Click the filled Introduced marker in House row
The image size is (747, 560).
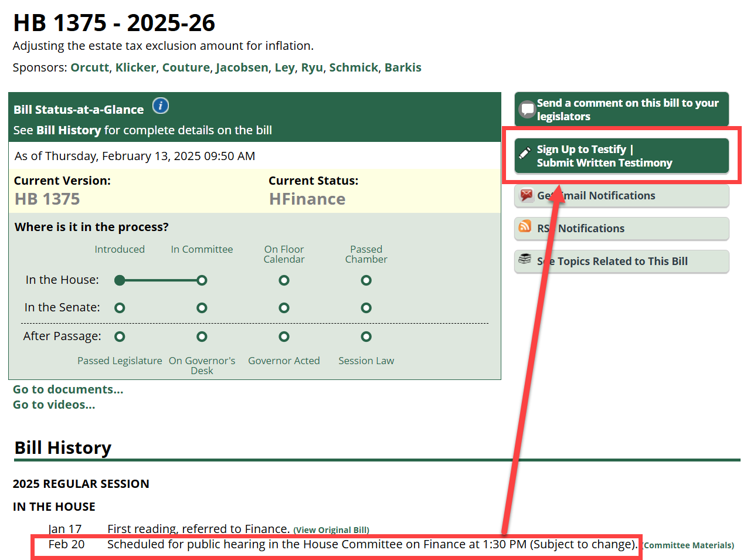click(x=120, y=280)
